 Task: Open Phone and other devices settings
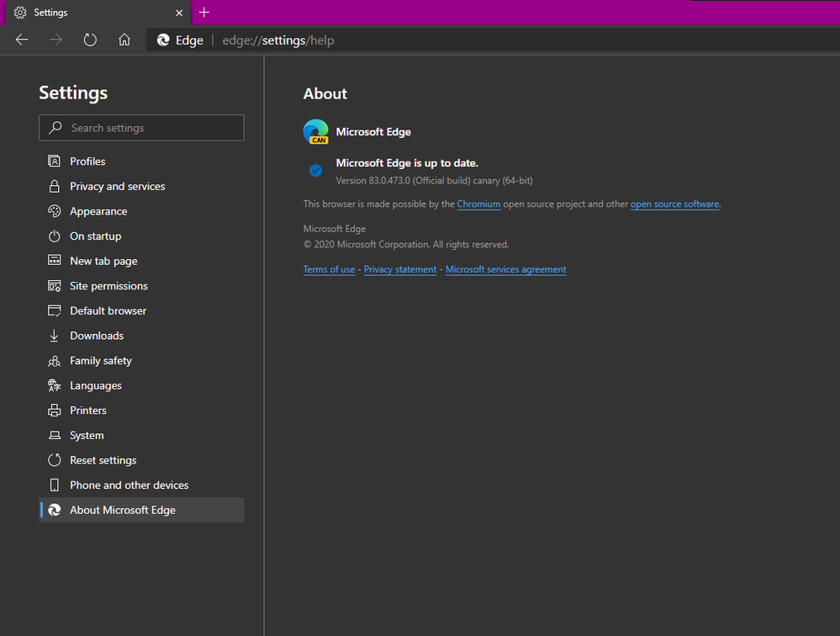(141, 485)
